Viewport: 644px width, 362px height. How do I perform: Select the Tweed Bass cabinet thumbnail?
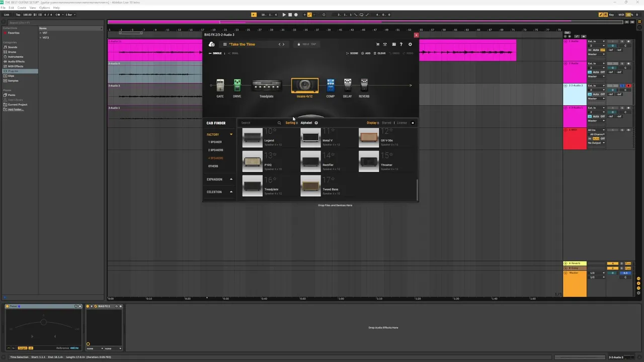[x=310, y=186]
